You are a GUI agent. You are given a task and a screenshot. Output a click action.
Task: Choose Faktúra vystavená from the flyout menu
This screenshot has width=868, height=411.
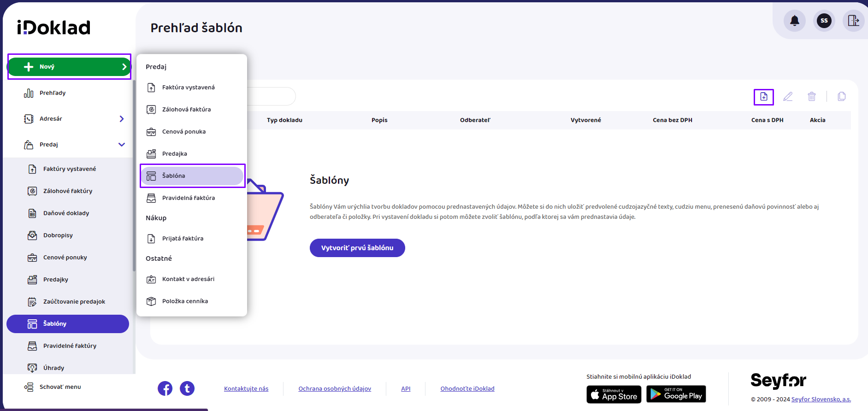(188, 88)
